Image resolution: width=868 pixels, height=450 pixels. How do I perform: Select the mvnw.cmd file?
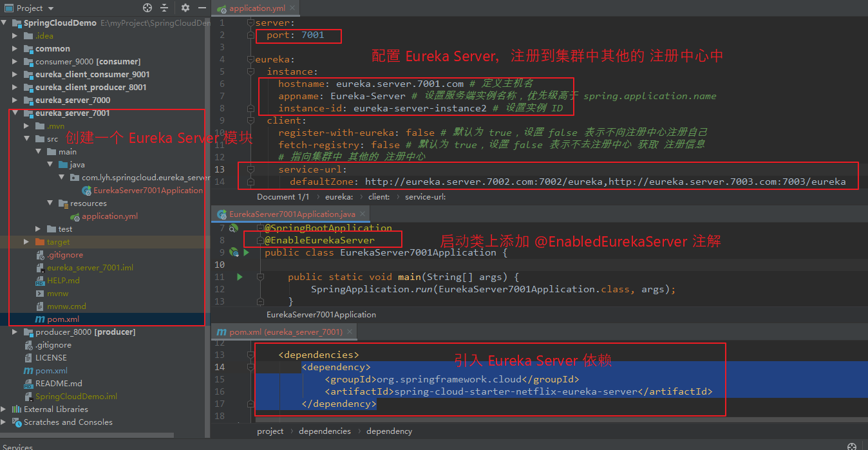(66, 306)
